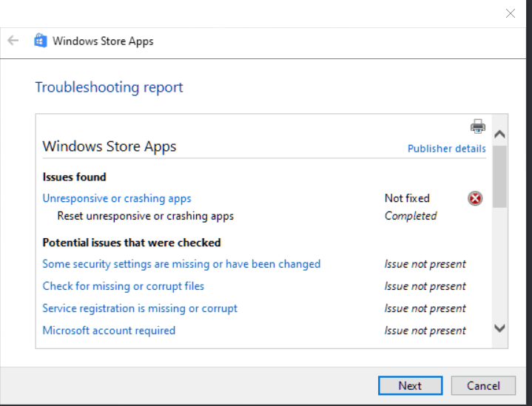Click the report scrollbar thumb
Image resolution: width=532 pixels, height=406 pixels.
pyautogui.click(x=499, y=176)
